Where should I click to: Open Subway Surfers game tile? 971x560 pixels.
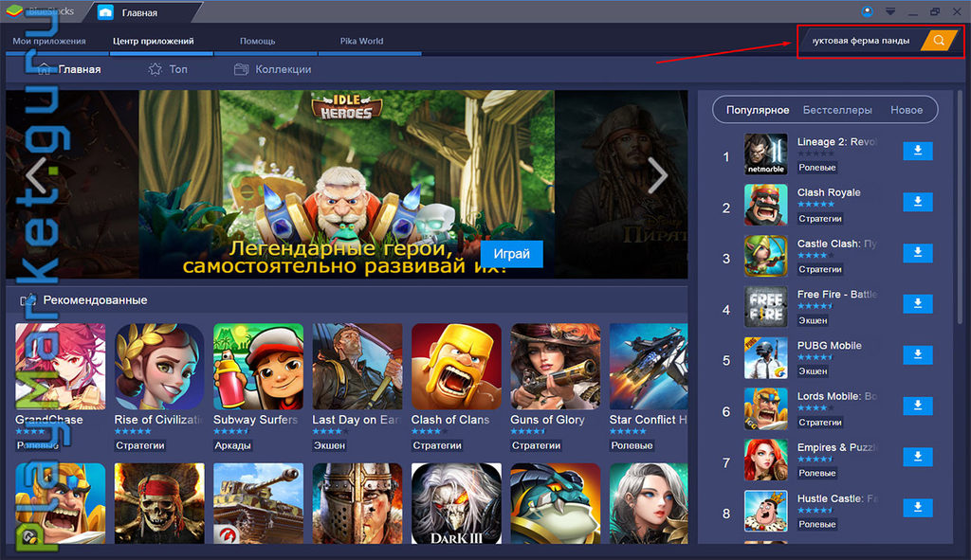coord(258,367)
